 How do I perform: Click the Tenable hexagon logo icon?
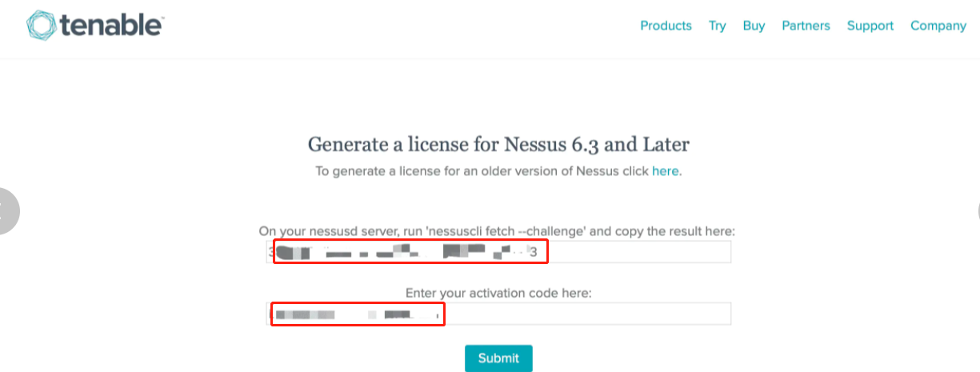[41, 25]
